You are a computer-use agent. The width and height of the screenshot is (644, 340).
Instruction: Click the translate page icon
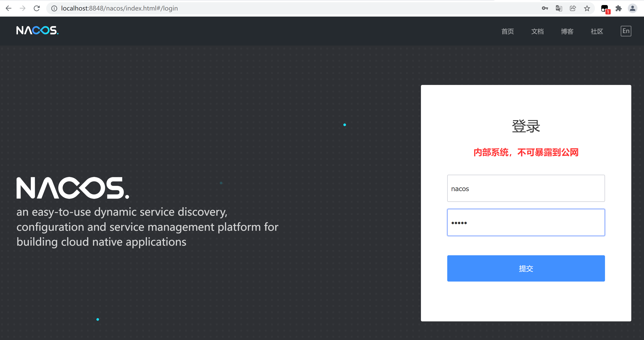(559, 8)
